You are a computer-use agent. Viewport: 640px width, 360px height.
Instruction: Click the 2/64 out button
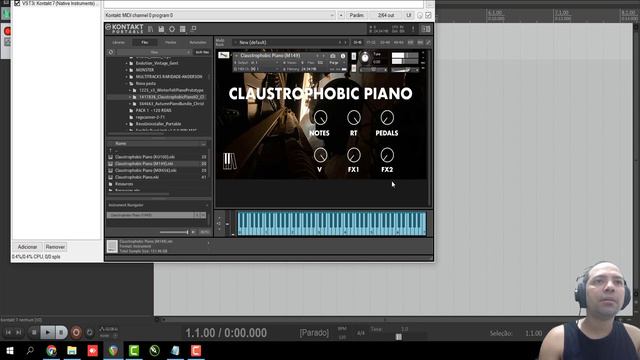point(385,15)
